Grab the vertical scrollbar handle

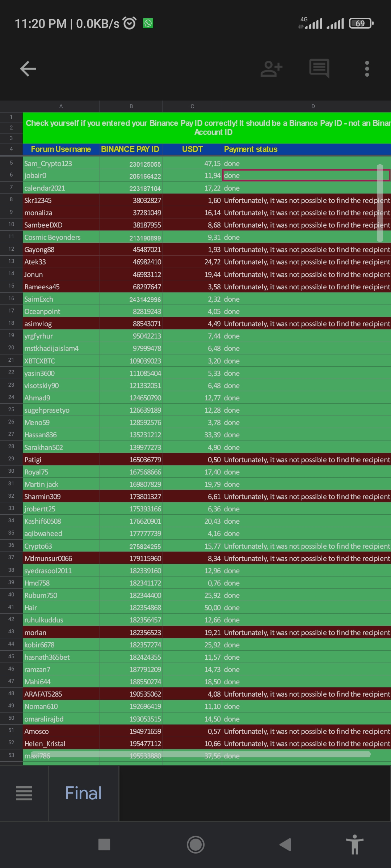point(380,203)
